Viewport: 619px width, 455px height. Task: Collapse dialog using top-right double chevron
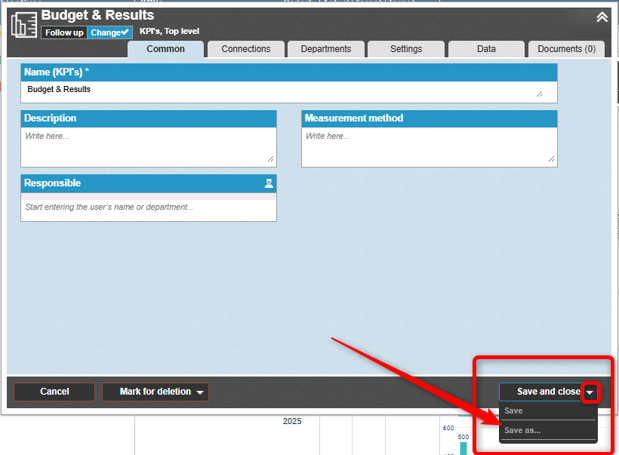[601, 17]
